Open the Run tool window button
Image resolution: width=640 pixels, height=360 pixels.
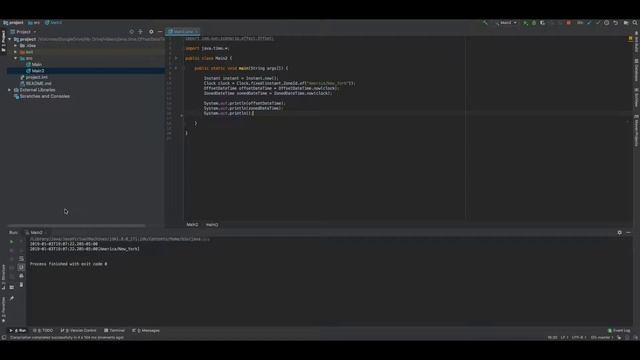pos(18,331)
